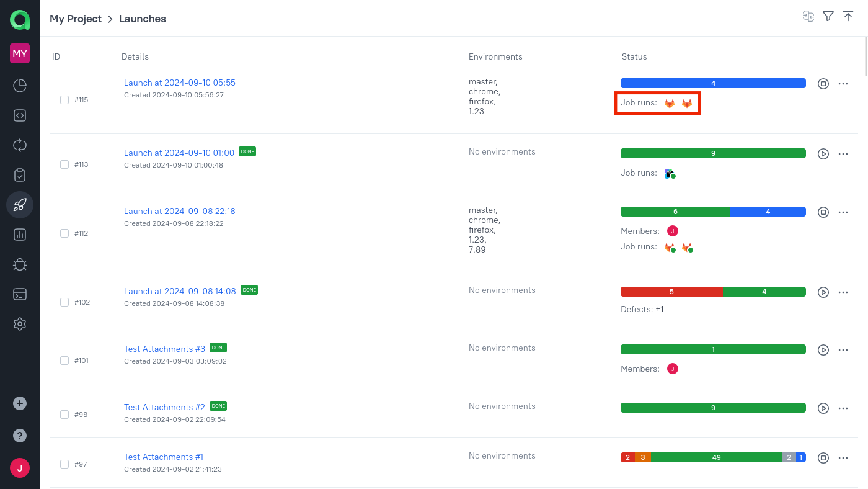Viewport: 868px width, 489px height.
Task: Click member J avatar in launch #112
Action: point(673,231)
